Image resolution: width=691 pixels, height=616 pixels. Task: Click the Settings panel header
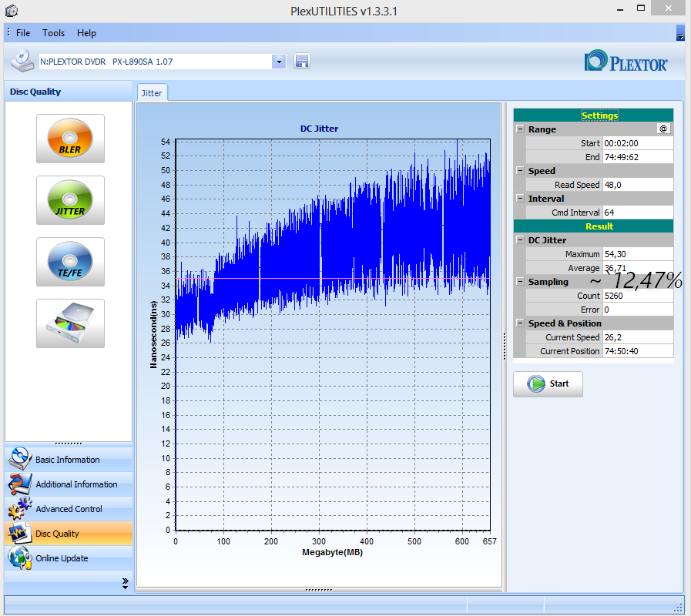click(x=593, y=115)
